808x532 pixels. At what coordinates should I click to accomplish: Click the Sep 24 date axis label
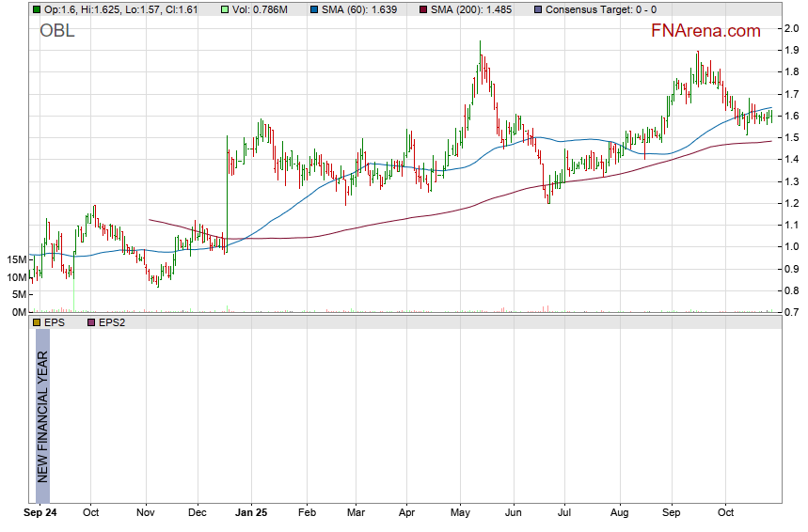point(41,514)
